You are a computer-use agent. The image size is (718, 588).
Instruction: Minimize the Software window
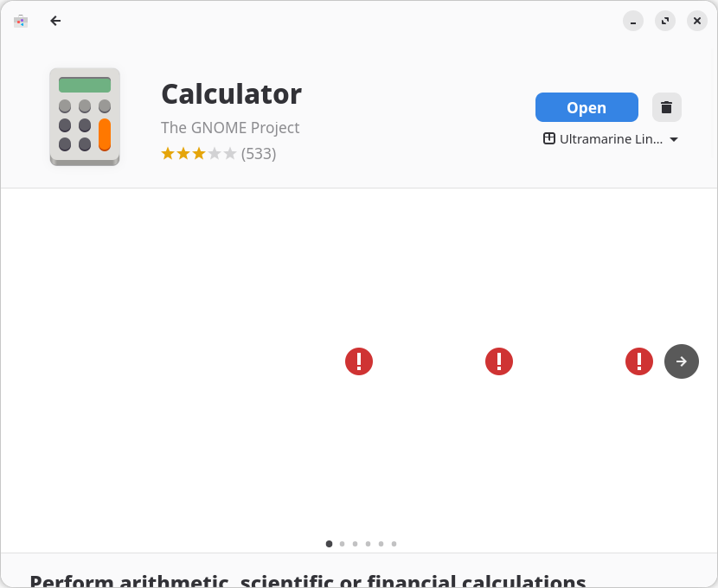[633, 21]
